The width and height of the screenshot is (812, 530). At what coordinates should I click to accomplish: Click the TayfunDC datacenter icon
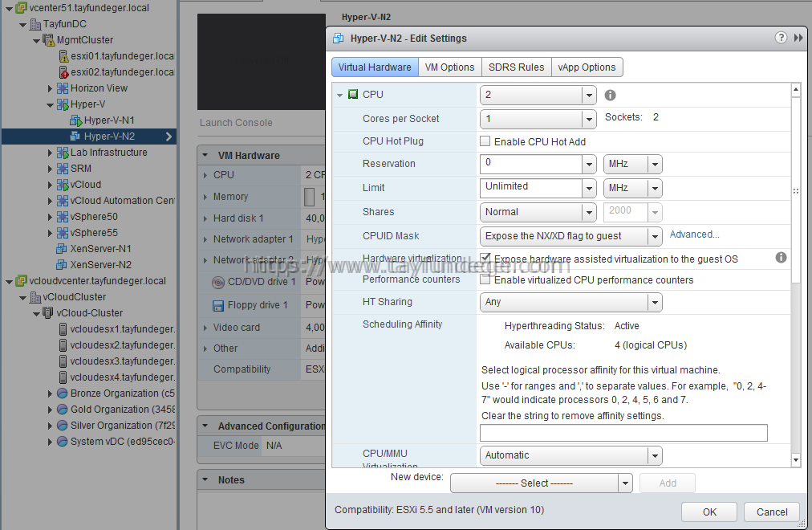point(35,24)
